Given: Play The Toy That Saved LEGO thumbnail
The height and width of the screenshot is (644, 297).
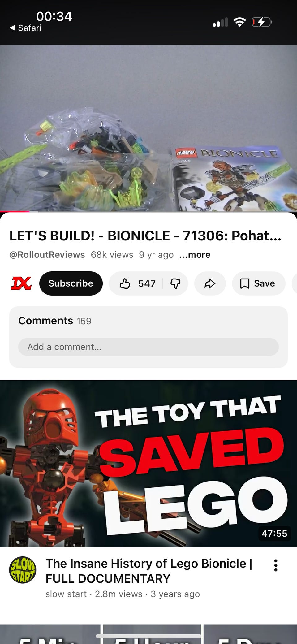Looking at the screenshot, I should [x=148, y=464].
